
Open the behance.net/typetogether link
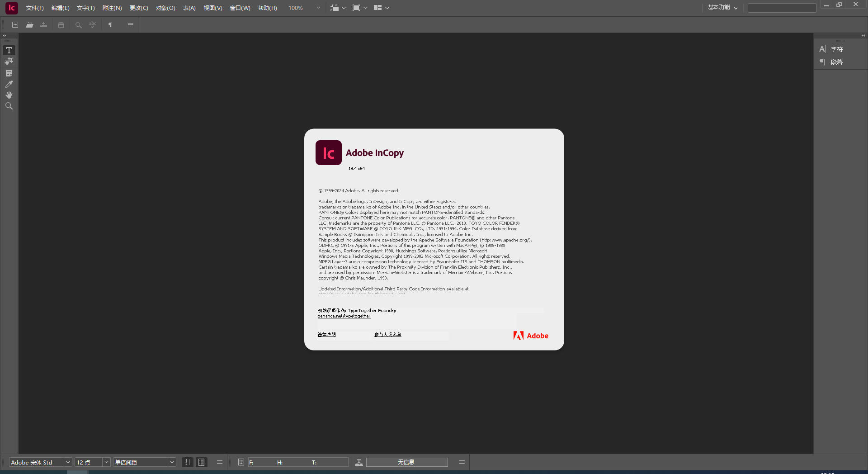tap(344, 316)
